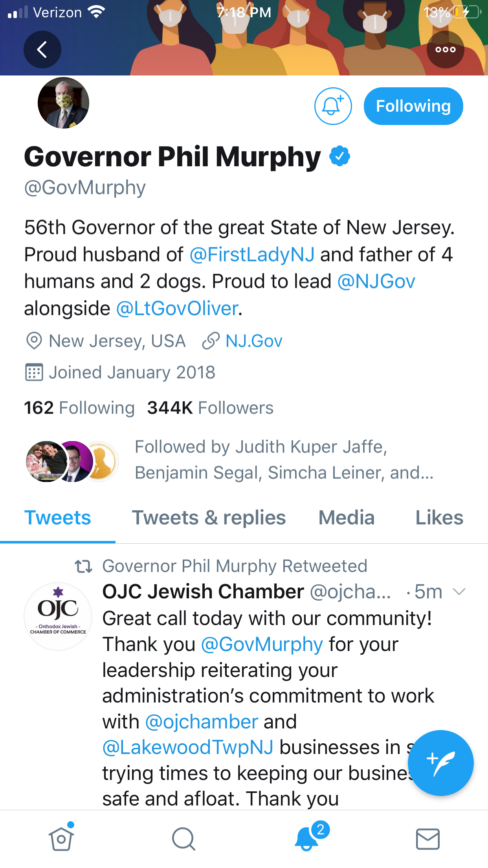Tap the @LtGovOliver mention link
The height and width of the screenshot is (868, 488).
coord(178,309)
